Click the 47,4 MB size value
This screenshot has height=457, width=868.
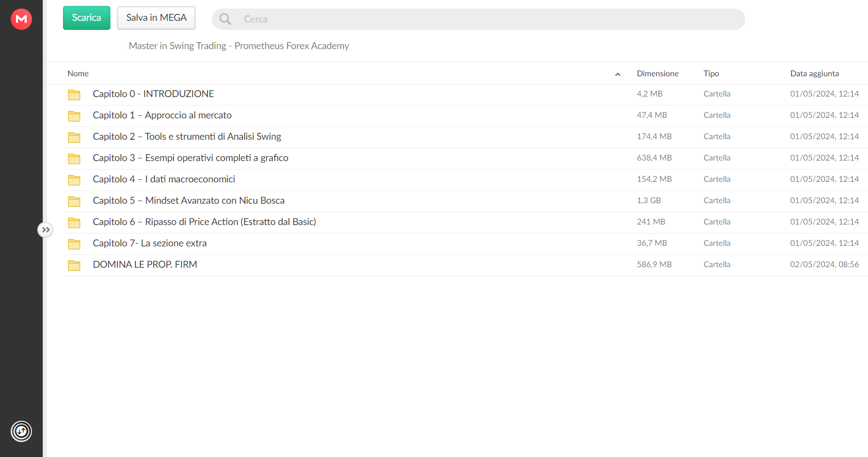[x=652, y=115]
